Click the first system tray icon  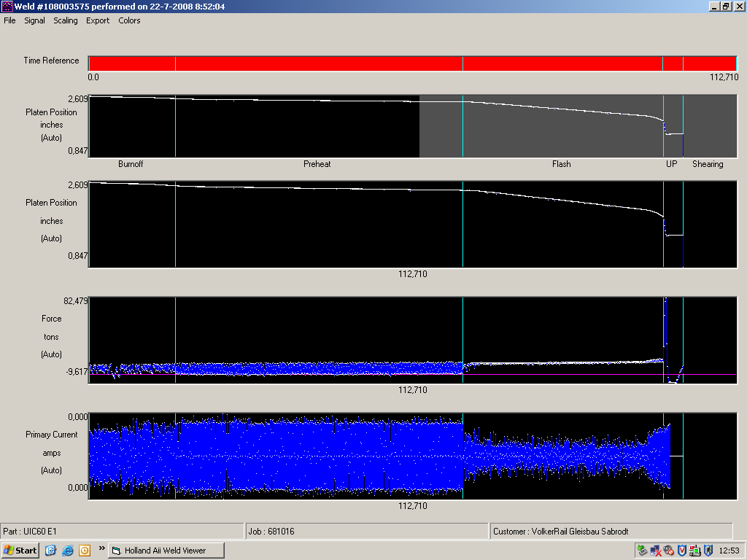642,551
